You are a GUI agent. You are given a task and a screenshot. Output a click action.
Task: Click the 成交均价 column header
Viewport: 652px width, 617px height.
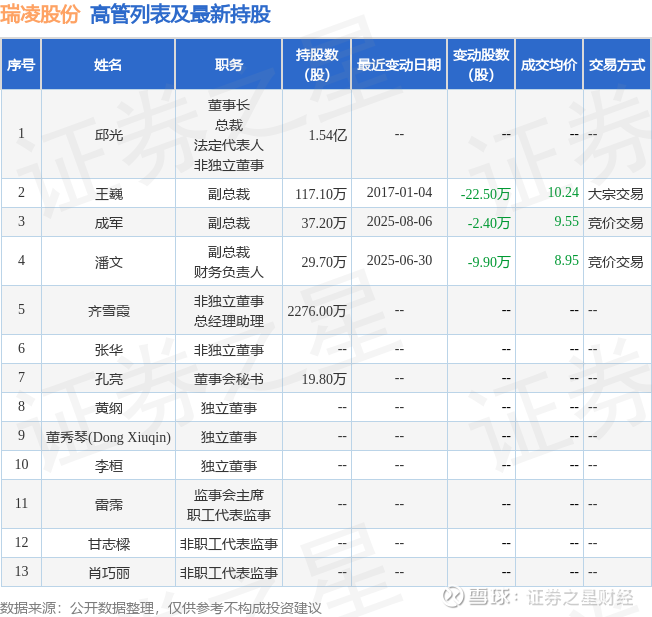[x=549, y=64]
